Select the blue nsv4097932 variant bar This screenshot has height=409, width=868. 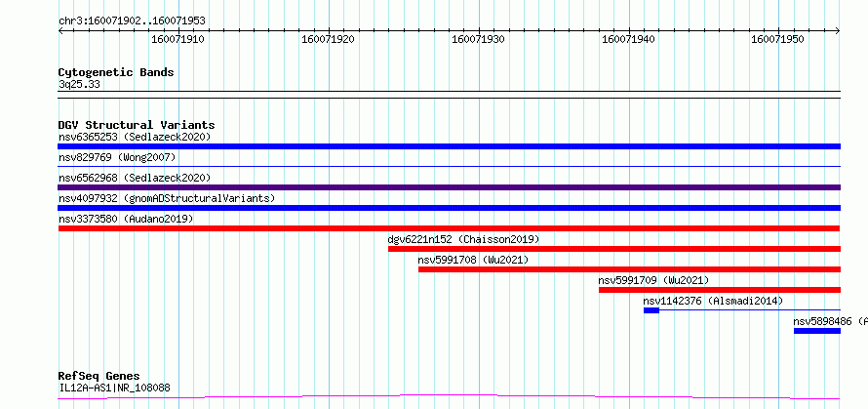449,208
